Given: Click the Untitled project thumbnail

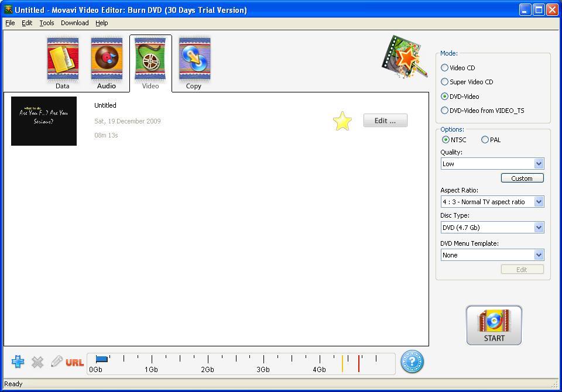Looking at the screenshot, I should click(x=43, y=121).
